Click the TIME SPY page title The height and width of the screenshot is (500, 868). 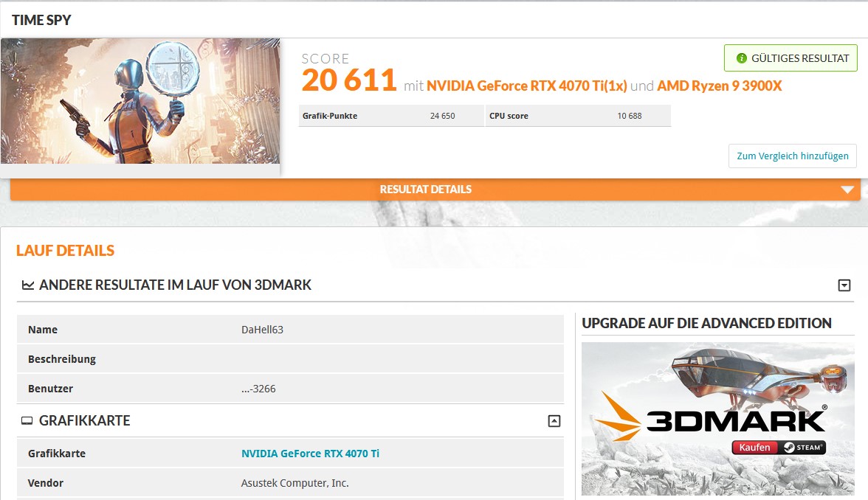coord(41,20)
